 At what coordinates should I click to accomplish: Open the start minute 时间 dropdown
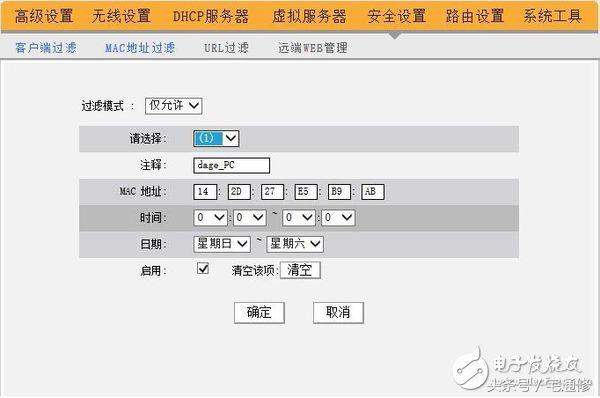click(x=250, y=218)
